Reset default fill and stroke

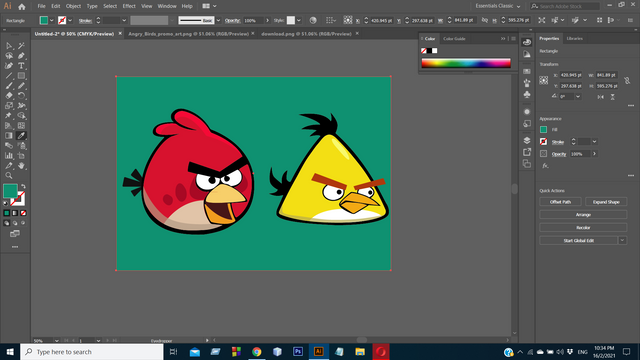point(6,203)
